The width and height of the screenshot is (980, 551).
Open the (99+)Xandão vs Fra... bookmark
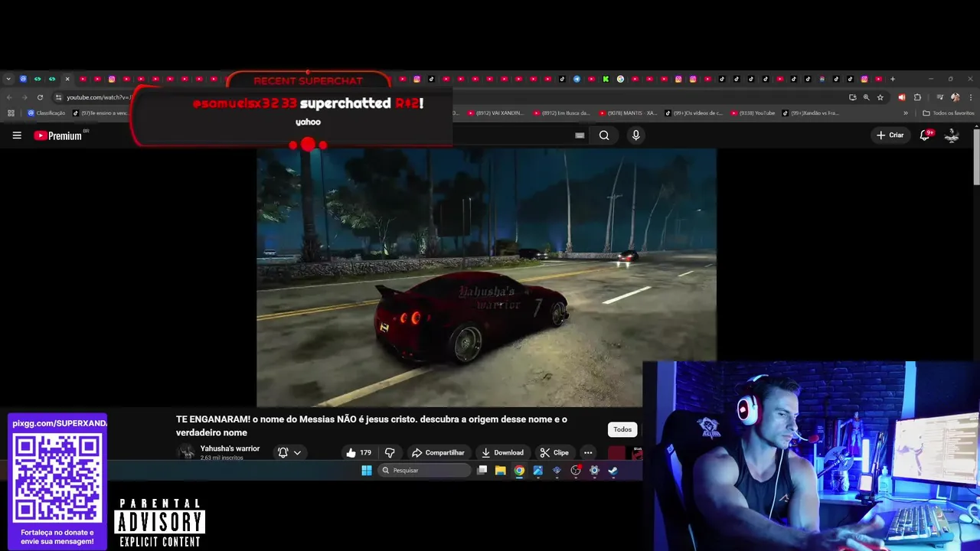(x=810, y=113)
